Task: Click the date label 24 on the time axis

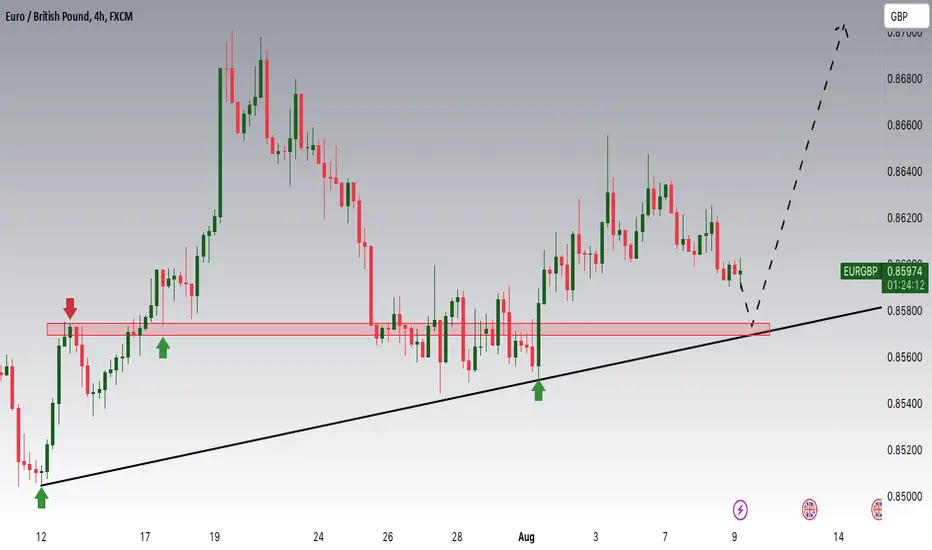Action: 319,537
